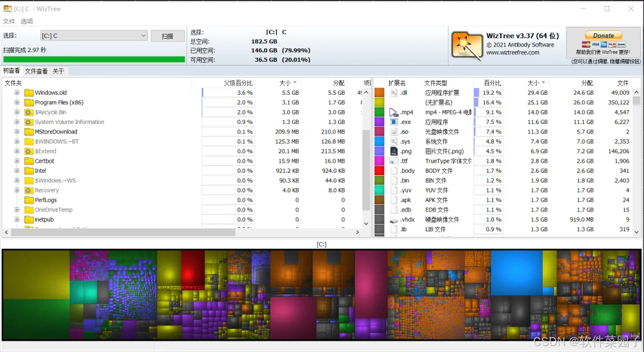Image resolution: width=644 pixels, height=352 pixels.
Task: Click the .exe file type icon
Action: pyautogui.click(x=394, y=122)
